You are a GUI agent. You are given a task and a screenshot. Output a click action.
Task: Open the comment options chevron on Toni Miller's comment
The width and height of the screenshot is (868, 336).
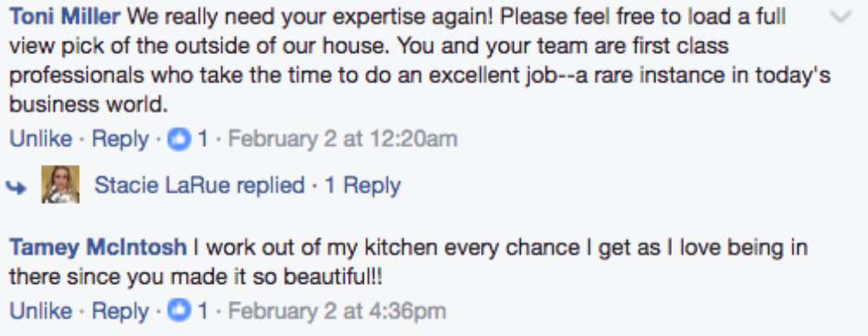tap(841, 17)
